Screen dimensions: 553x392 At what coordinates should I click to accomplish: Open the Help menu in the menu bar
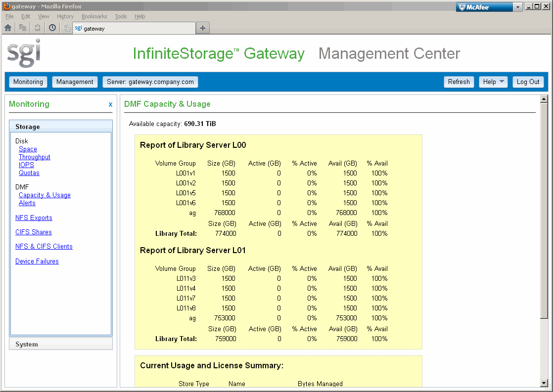click(x=139, y=17)
